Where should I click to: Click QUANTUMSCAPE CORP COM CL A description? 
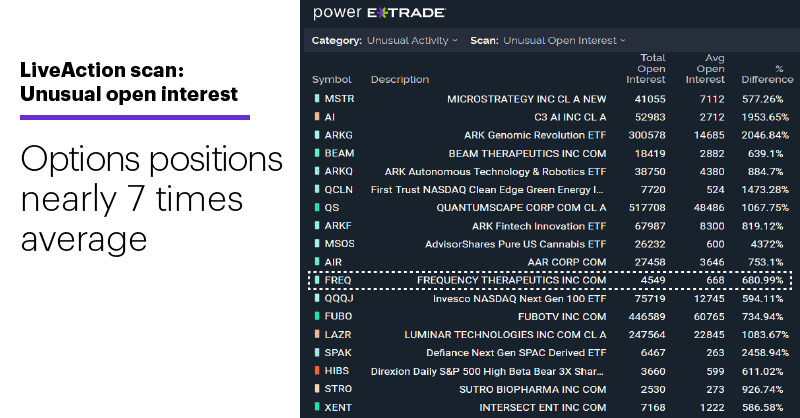pyautogui.click(x=521, y=208)
